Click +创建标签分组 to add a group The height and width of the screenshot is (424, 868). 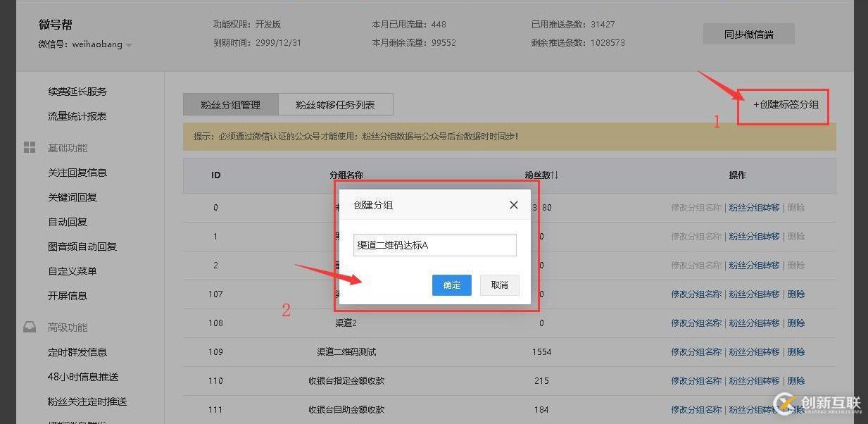(x=786, y=104)
